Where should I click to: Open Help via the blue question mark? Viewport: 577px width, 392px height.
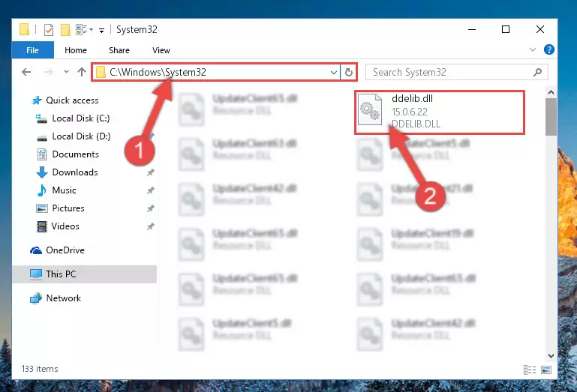[548, 49]
